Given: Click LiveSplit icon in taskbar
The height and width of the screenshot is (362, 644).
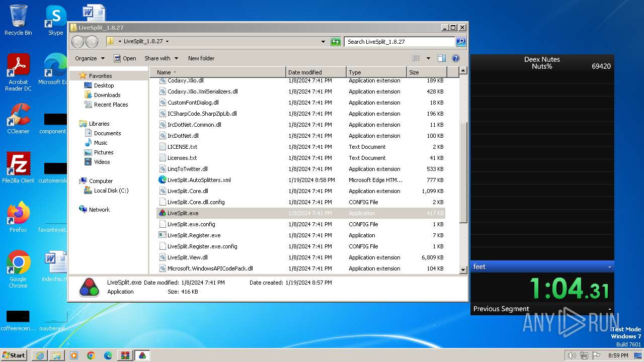Looking at the screenshot, I should click(142, 355).
